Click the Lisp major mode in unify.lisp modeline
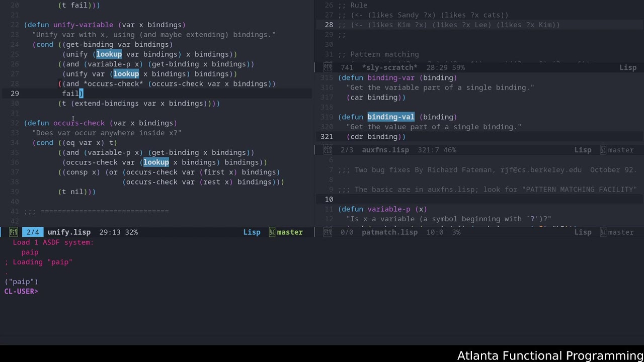Screen dimensions: 644x362 [x=252, y=232]
